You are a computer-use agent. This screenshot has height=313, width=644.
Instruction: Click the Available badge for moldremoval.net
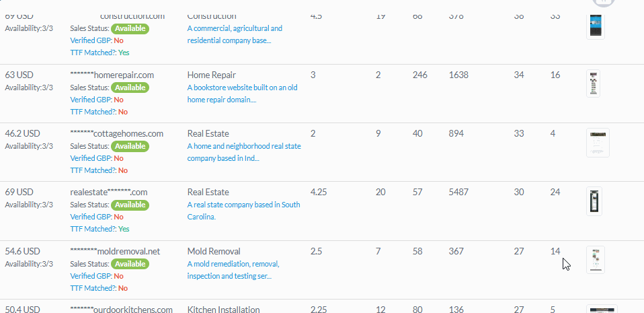(x=130, y=264)
